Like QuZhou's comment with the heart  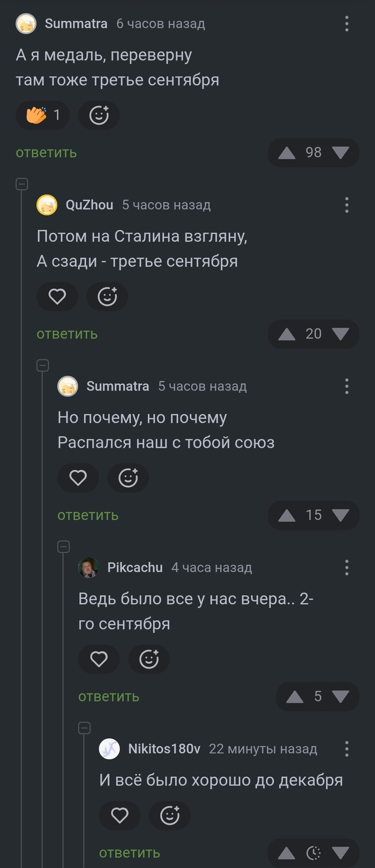click(x=57, y=296)
